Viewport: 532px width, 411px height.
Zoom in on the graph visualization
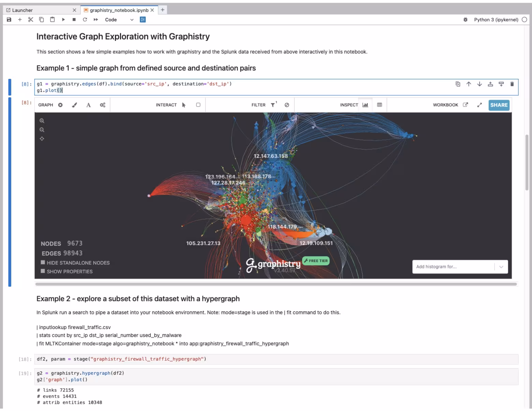pyautogui.click(x=42, y=121)
